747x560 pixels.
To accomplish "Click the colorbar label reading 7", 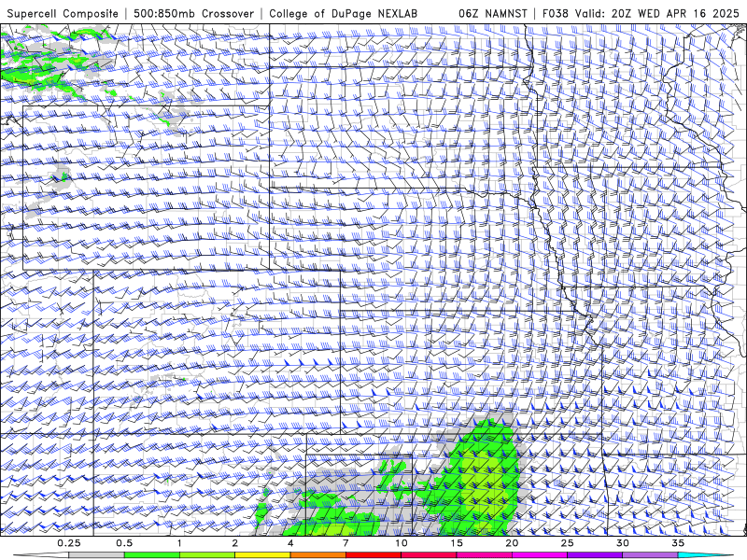I will click(345, 543).
